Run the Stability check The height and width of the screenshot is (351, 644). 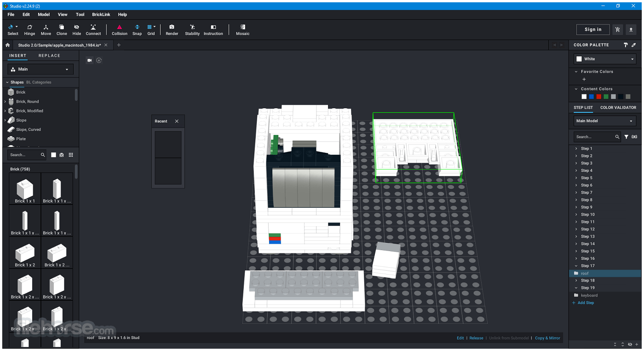192,30
